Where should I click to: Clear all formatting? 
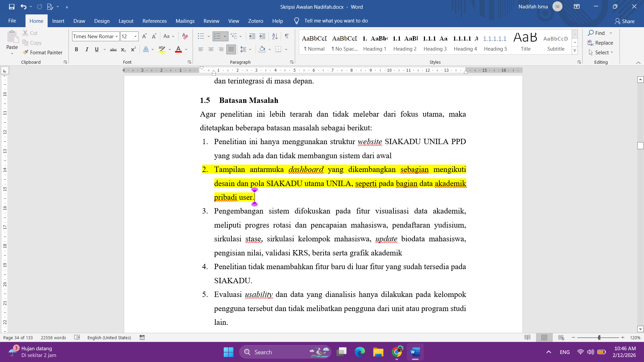pyautogui.click(x=185, y=36)
